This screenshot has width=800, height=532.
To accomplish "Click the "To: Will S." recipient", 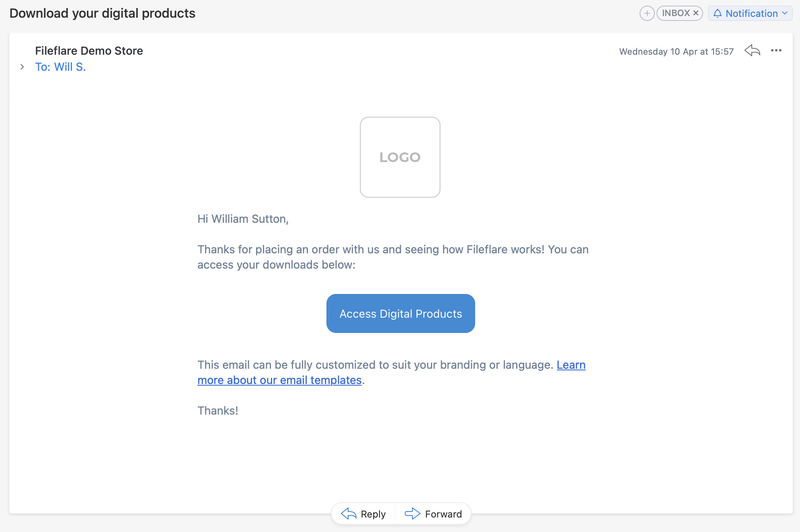I will (60, 67).
